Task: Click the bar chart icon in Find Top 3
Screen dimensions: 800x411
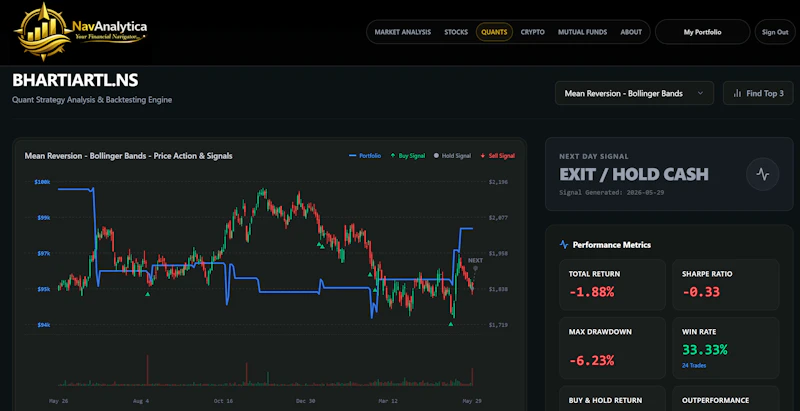Action: [x=737, y=93]
